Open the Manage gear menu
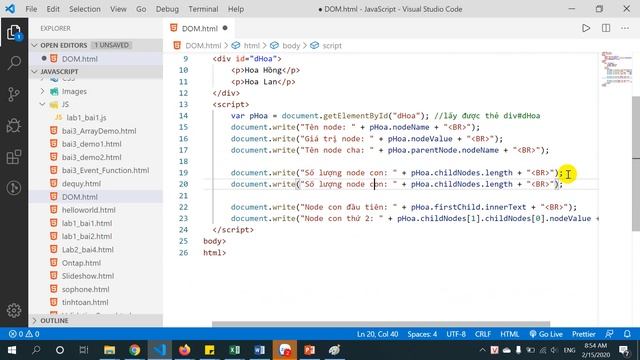The image size is (640, 360). [x=14, y=311]
